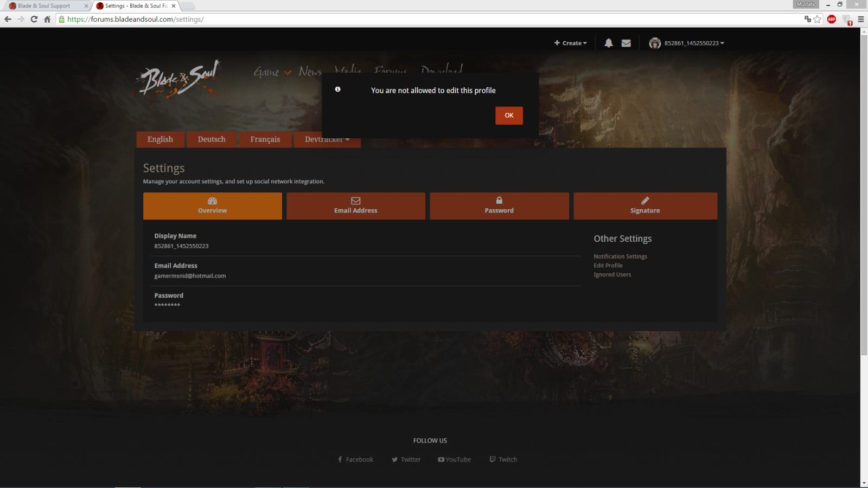868x488 pixels.
Task: Click the browser Back arrow
Action: [x=8, y=19]
